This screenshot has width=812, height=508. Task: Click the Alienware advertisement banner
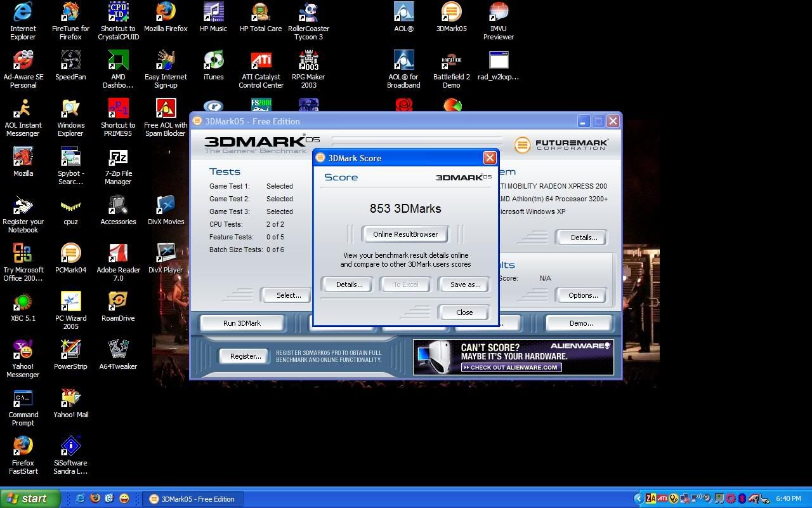[x=513, y=358]
